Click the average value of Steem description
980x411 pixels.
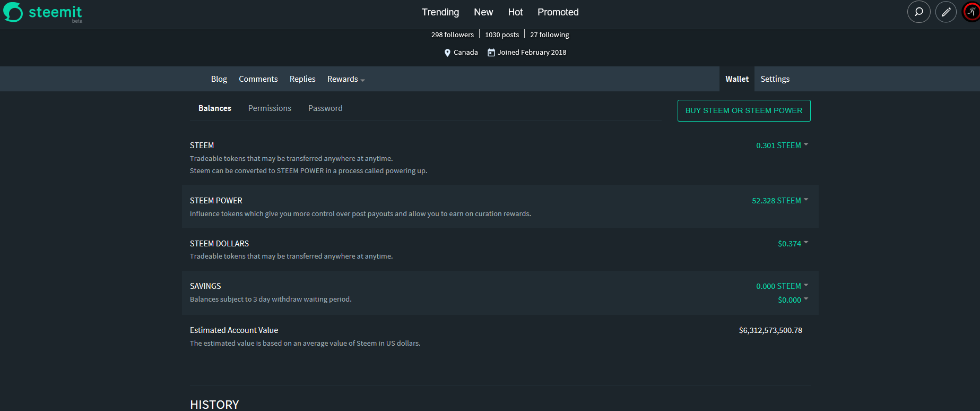pos(305,344)
